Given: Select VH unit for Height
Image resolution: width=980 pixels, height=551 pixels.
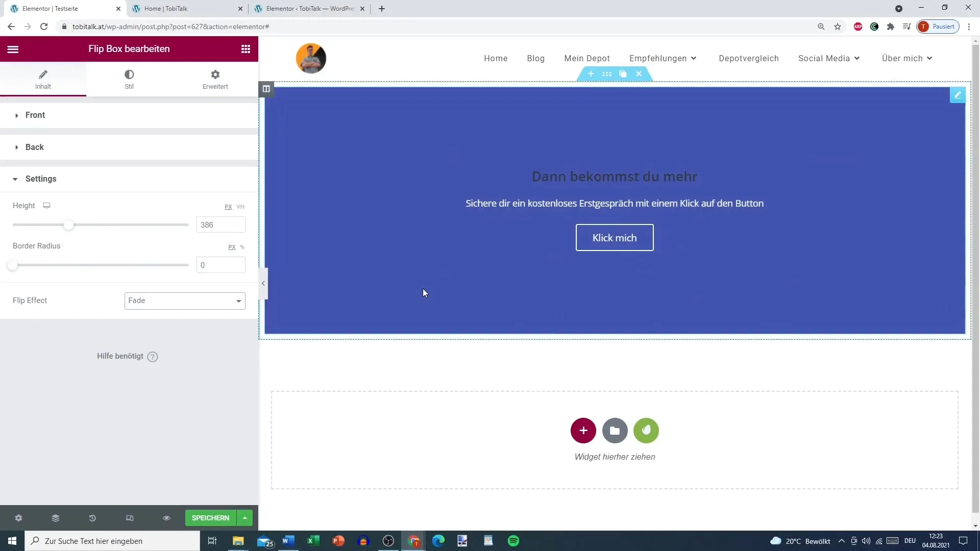Looking at the screenshot, I should click(240, 207).
